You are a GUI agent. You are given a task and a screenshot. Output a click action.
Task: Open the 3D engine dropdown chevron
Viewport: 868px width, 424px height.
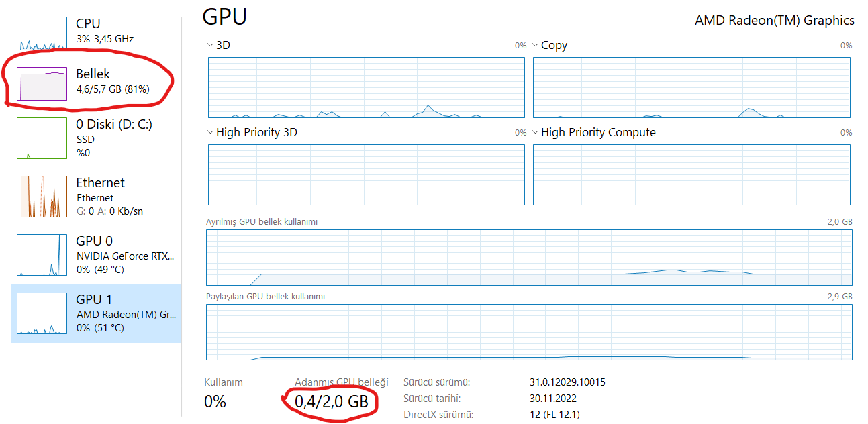(x=211, y=45)
